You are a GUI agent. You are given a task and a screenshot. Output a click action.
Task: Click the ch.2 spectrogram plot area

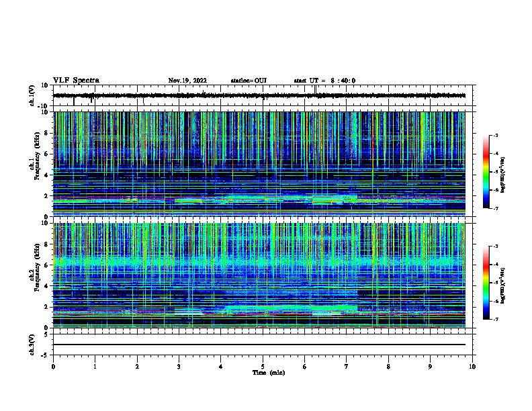(259, 275)
